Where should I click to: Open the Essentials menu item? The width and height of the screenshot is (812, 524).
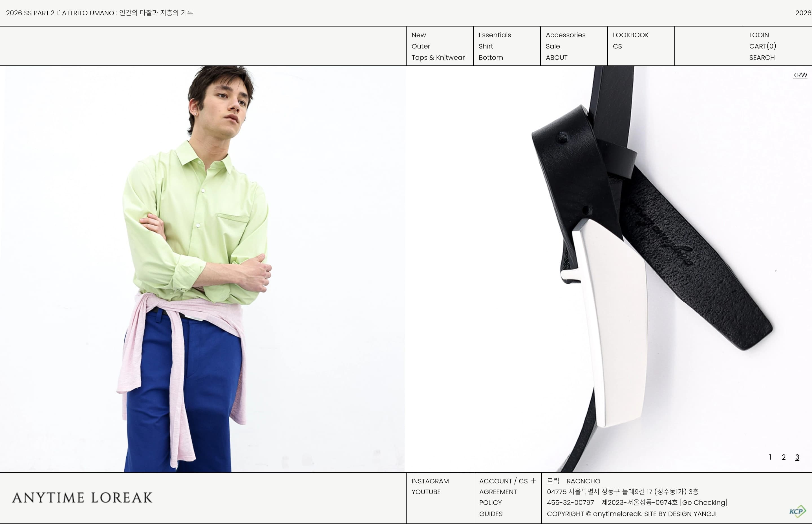(495, 35)
